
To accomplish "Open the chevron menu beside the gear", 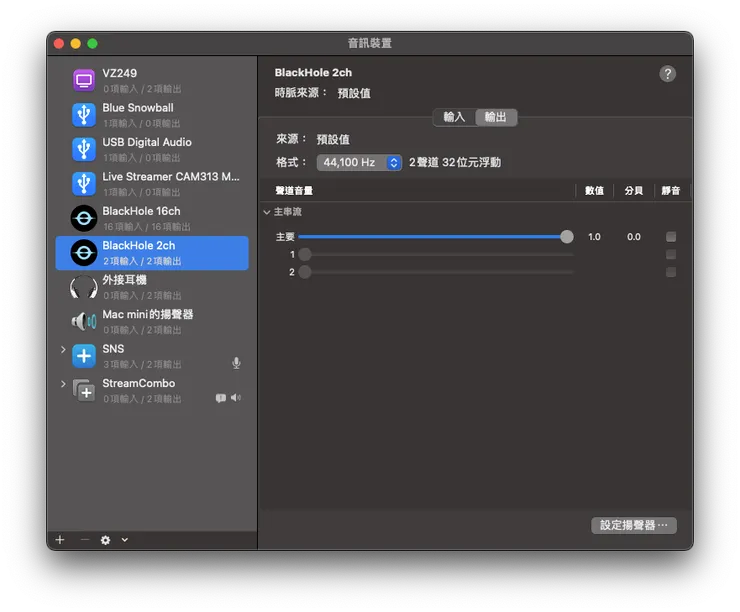I will coord(125,540).
